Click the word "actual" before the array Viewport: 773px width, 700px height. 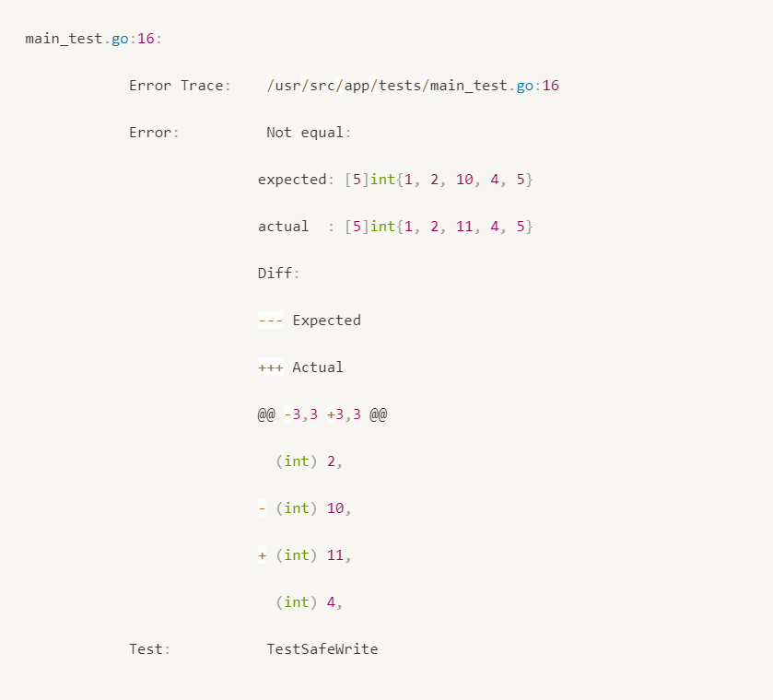tap(283, 227)
